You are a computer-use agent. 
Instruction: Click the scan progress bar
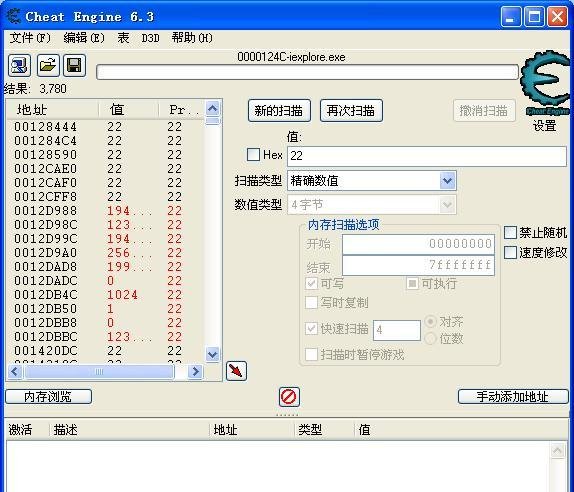click(x=307, y=72)
